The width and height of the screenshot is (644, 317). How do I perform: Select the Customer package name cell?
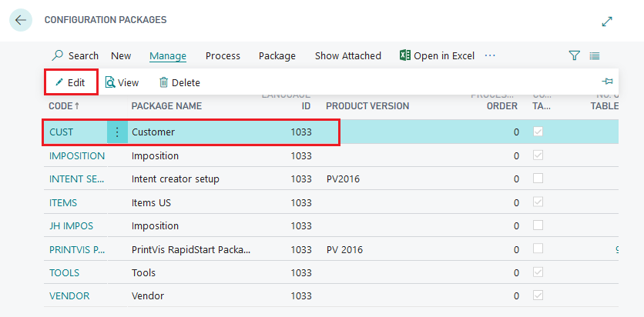tap(153, 132)
